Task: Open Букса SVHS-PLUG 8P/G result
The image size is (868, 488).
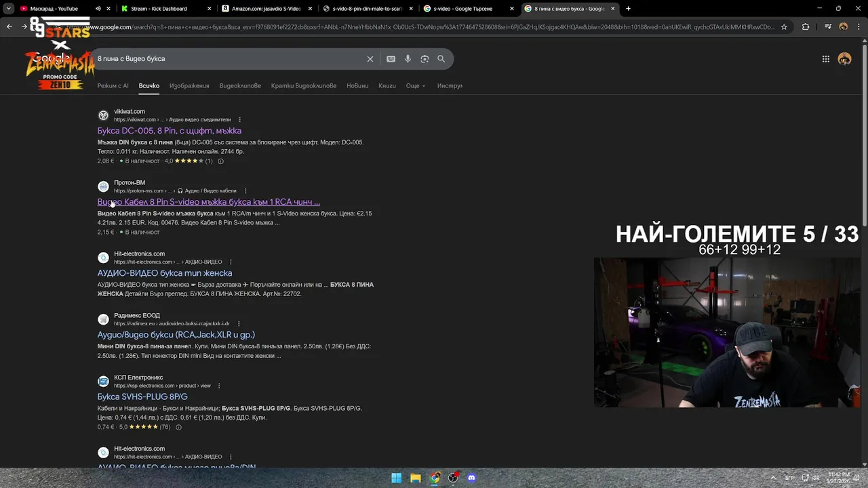Action: pyautogui.click(x=142, y=397)
